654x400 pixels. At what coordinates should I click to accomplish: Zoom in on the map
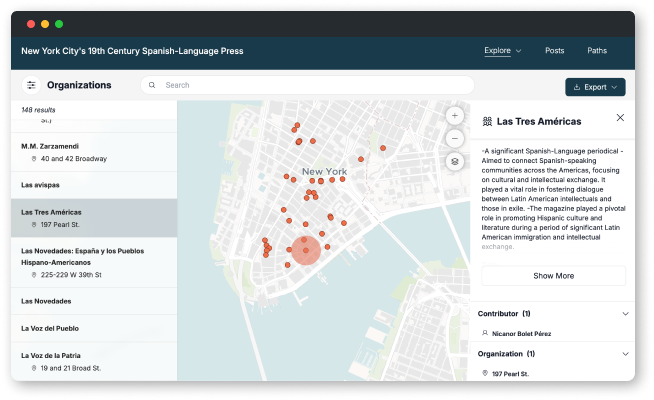455,116
